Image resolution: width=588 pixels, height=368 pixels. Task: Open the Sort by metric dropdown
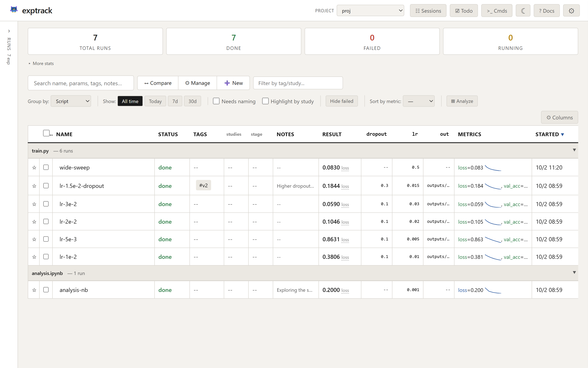click(x=419, y=101)
